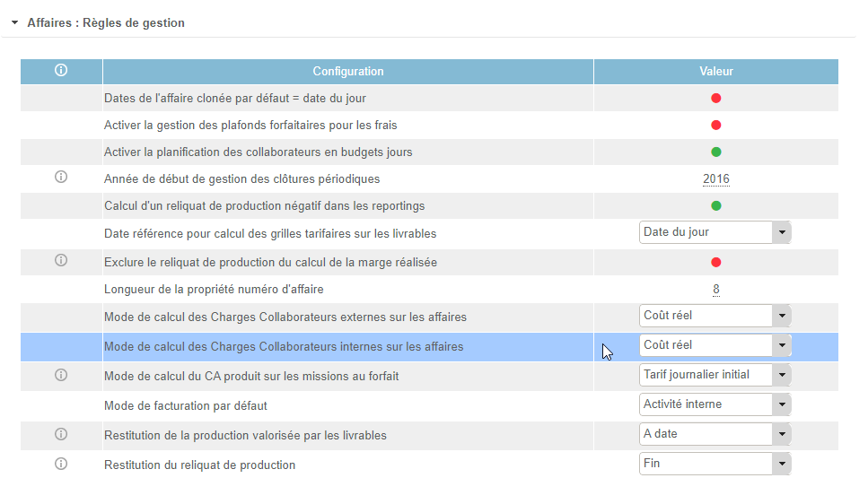
Task: Click info icon for Année de début row
Action: 61,178
